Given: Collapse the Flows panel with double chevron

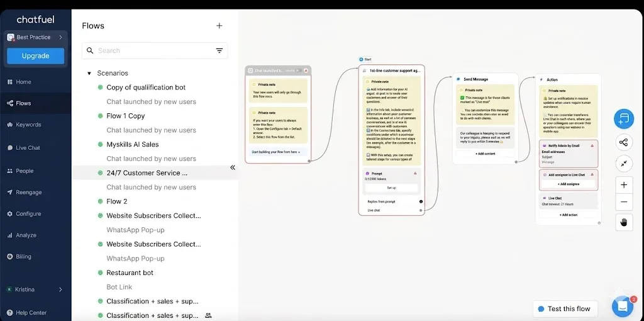Looking at the screenshot, I should point(233,167).
